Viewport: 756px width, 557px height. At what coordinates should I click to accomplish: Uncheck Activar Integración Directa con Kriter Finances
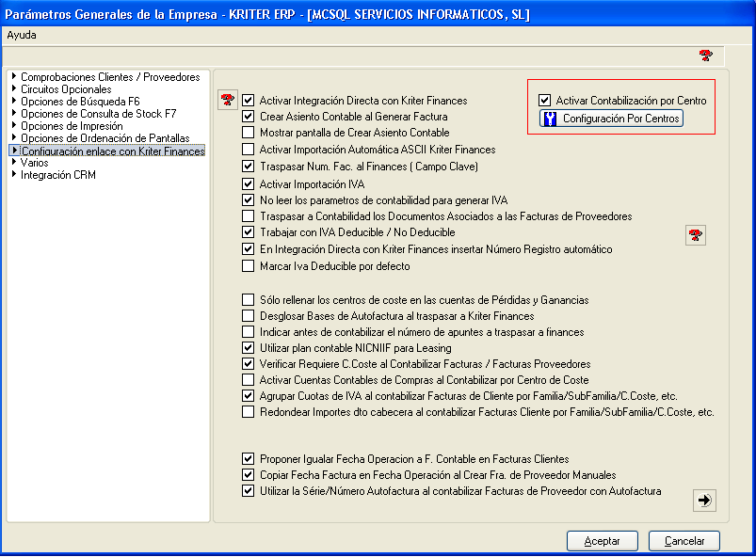click(x=248, y=101)
